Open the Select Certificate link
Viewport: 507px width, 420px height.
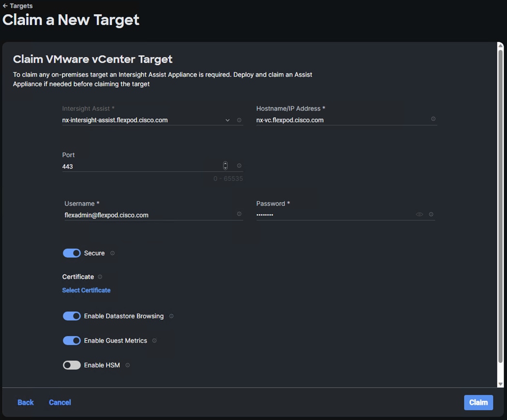[86, 290]
